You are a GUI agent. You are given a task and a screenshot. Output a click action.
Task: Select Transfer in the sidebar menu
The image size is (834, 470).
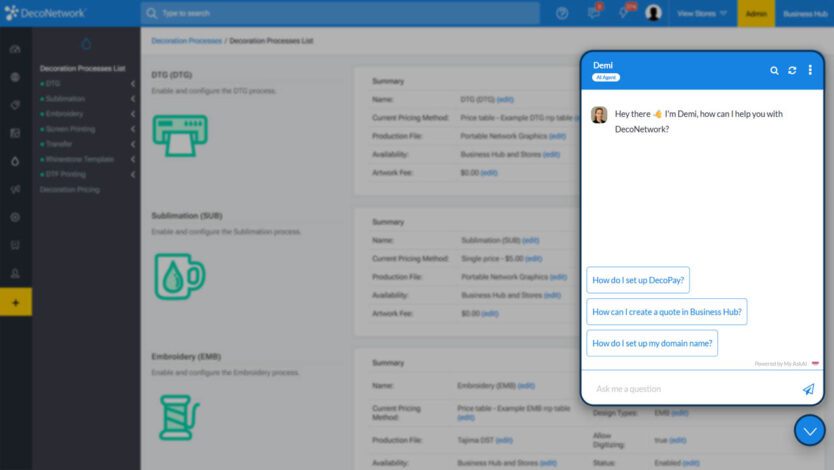(59, 144)
